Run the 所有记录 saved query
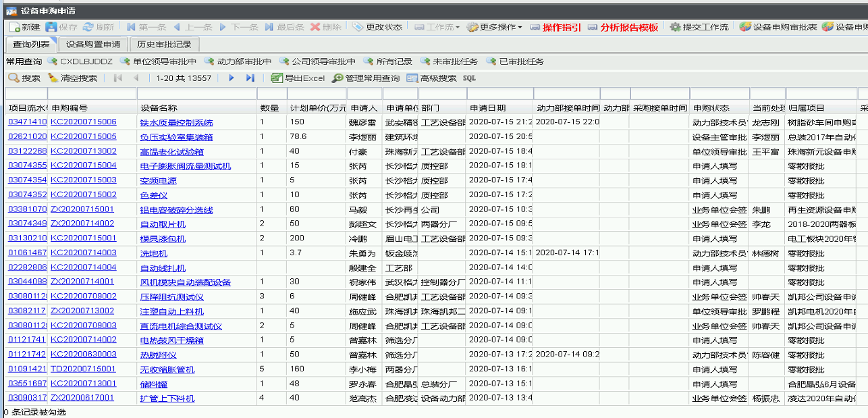Viewport: 868px width, 418px height. (x=387, y=61)
